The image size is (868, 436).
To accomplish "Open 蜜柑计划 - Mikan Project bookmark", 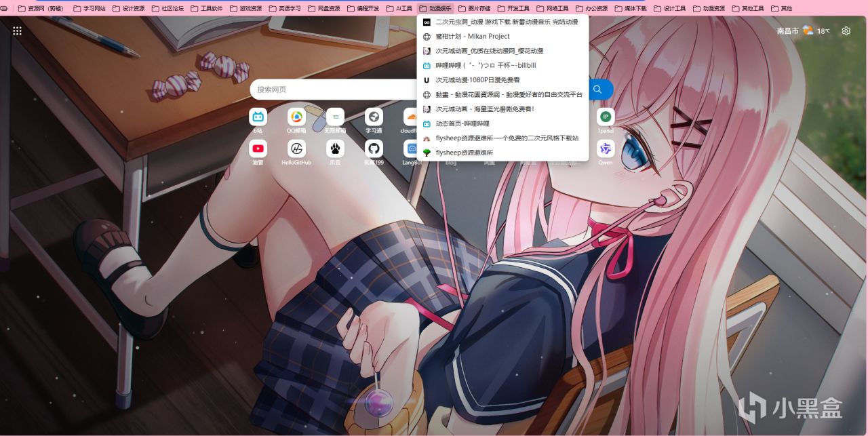I will 502,37.
